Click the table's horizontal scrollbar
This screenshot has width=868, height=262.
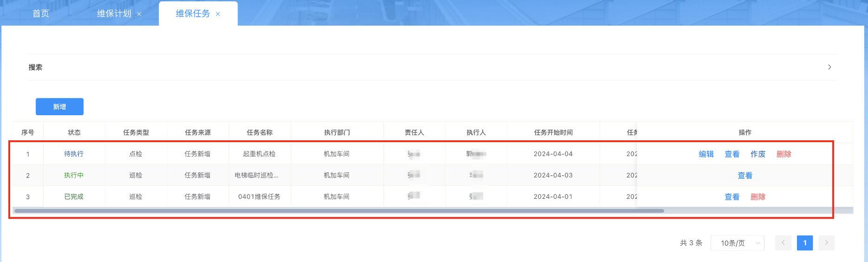click(339, 211)
